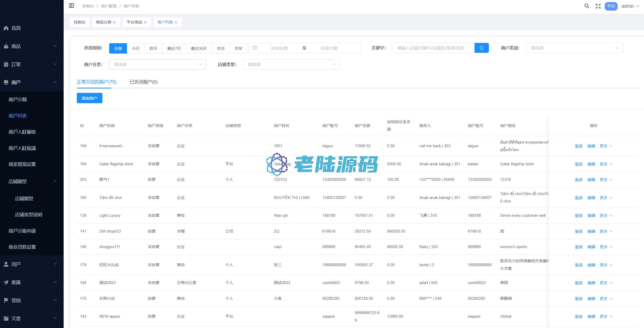Click the 添加商户 button
The image size is (644, 328).
coord(89,98)
